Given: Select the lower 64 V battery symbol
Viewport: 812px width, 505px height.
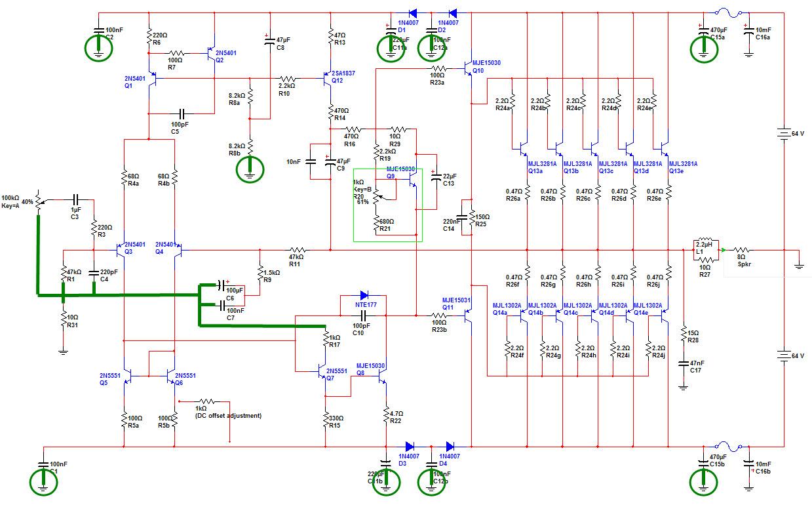Looking at the screenshot, I should click(x=783, y=356).
